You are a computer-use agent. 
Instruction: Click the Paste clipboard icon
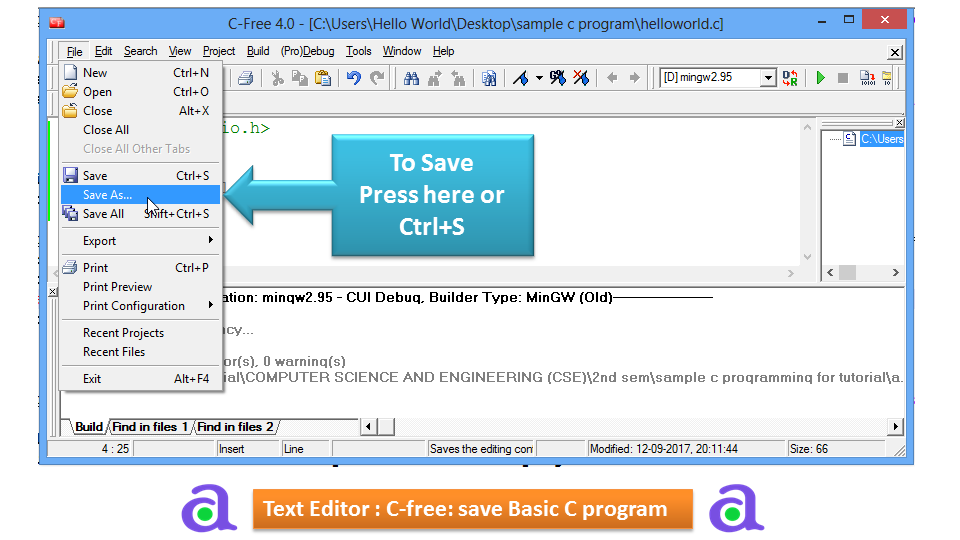click(x=323, y=78)
